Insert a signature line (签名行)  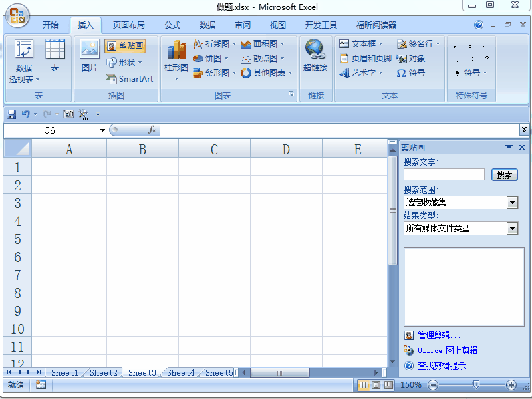click(x=418, y=44)
